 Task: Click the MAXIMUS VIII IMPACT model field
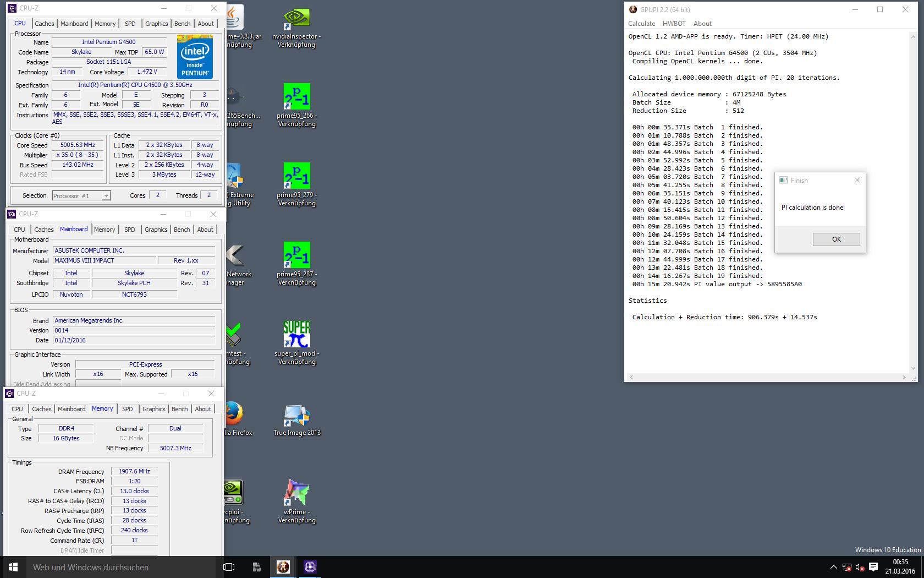tap(105, 260)
